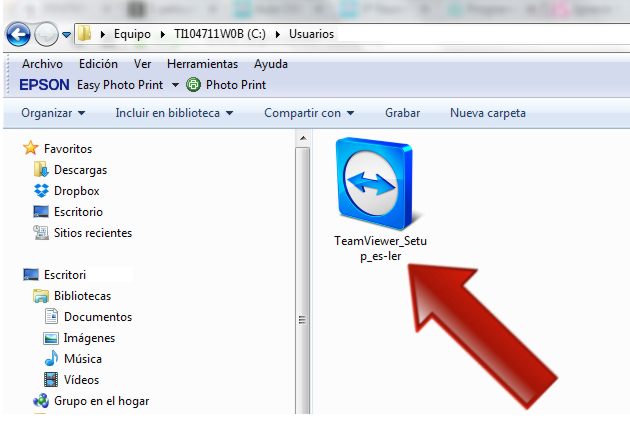This screenshot has width=630, height=447.
Task: Open the Imágenes library
Action: pos(89,338)
